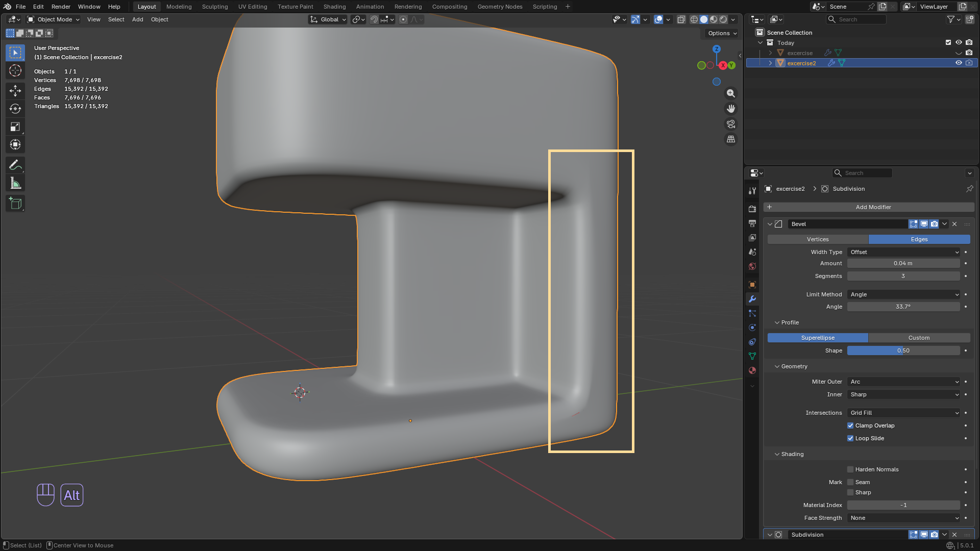
Task: Switch to the Sculpting workspace tab
Action: [215, 7]
